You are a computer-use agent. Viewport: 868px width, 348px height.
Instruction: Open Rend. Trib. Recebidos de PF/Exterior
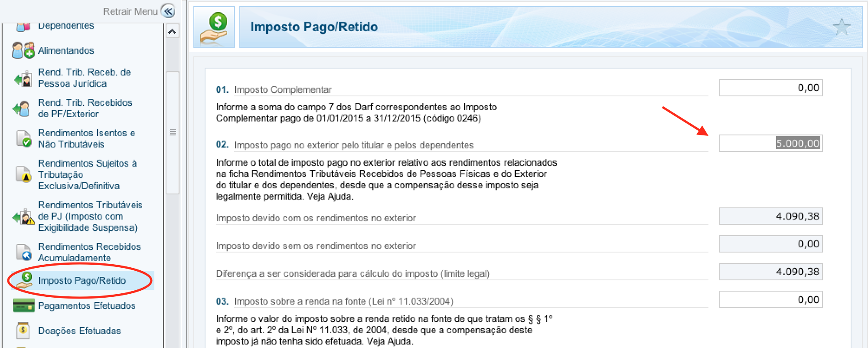click(85, 108)
